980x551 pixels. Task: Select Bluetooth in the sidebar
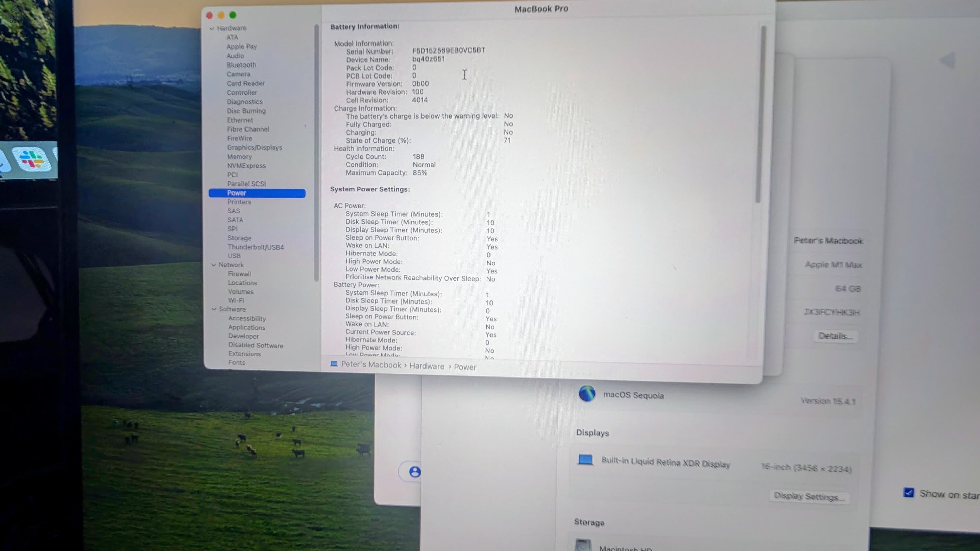241,65
